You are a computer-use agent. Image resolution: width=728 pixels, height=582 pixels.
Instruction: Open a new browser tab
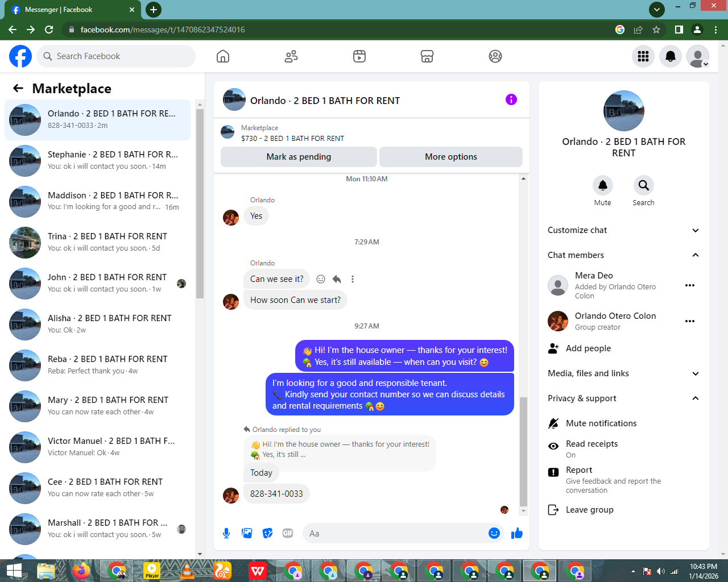point(154,10)
